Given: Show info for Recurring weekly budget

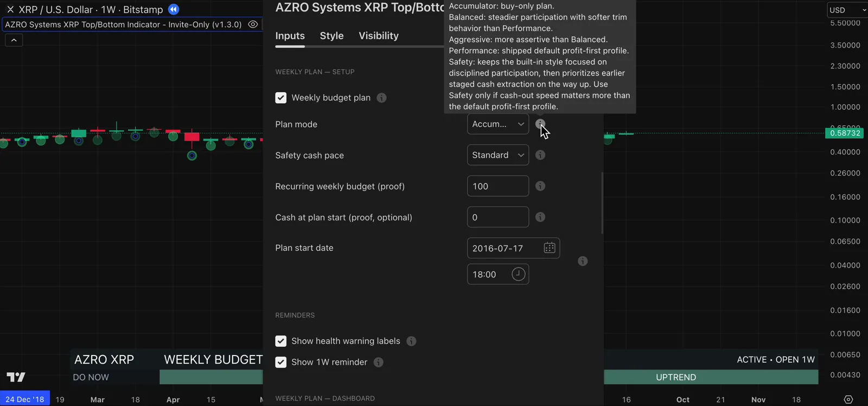Looking at the screenshot, I should [x=540, y=186].
